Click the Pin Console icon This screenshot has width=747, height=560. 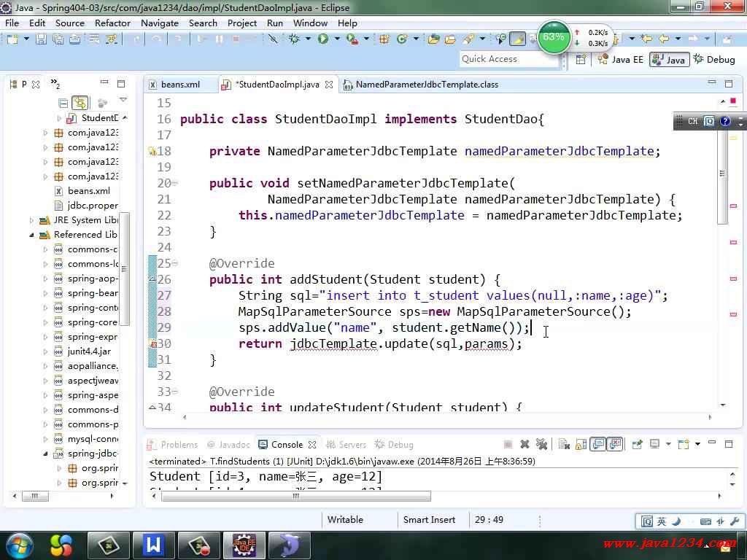[x=637, y=444]
